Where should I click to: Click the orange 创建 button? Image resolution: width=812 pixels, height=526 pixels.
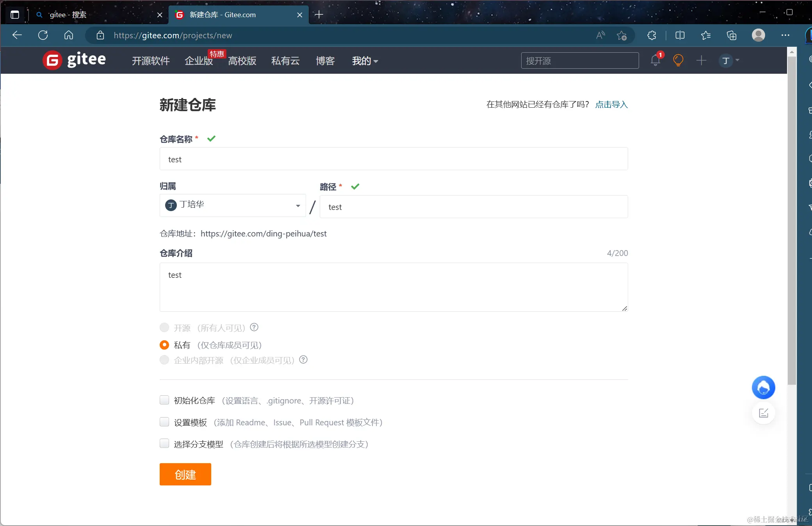coord(185,474)
